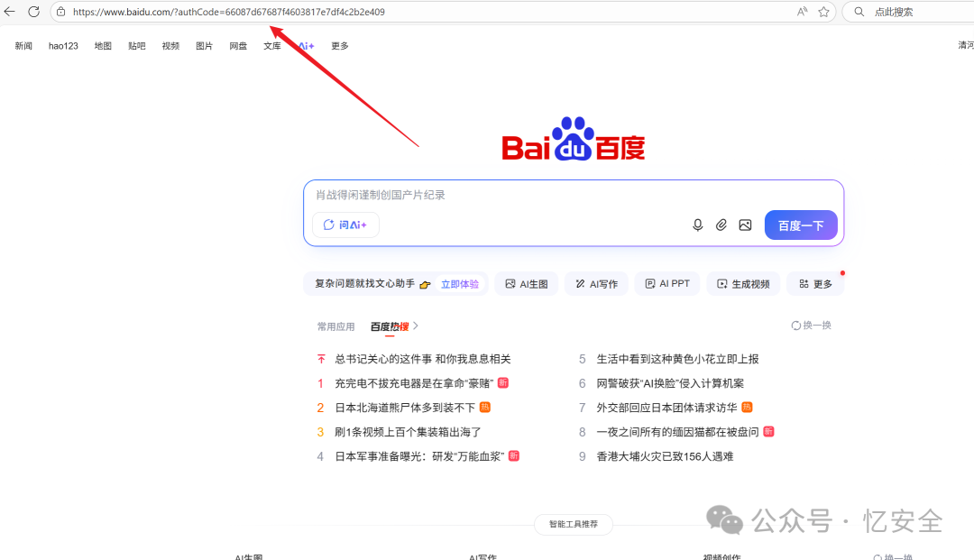
Task: Open hot search 一夜之间所有的缅因猫都在被盘问
Action: tap(677, 431)
